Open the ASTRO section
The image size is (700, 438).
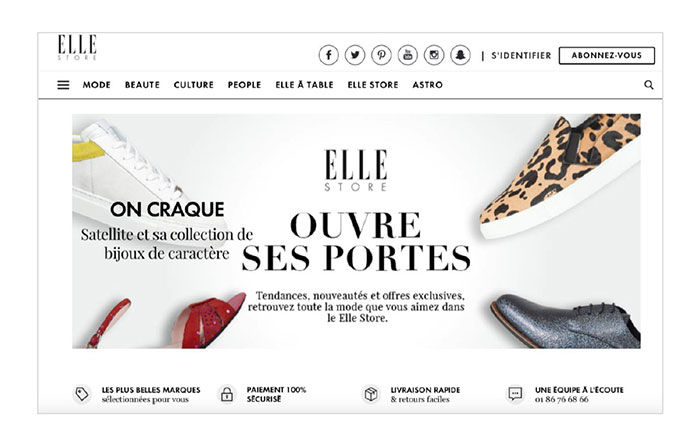(x=428, y=85)
